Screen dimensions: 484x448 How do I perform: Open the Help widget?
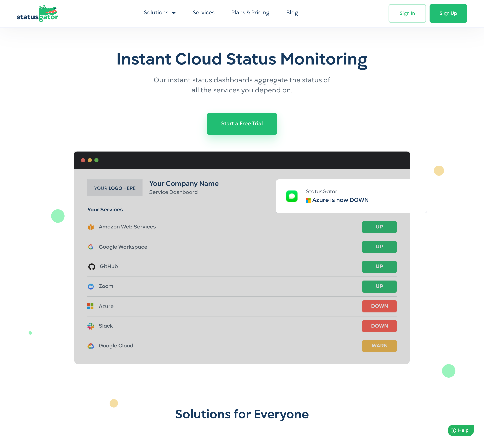pos(460,430)
